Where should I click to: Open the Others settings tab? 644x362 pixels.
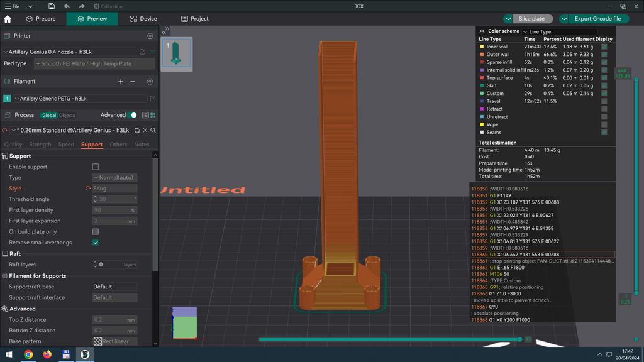pos(118,144)
